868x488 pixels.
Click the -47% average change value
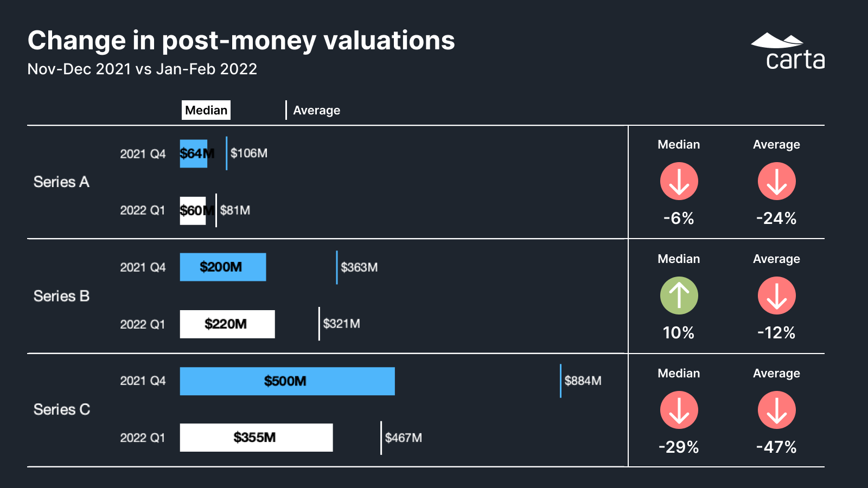point(776,447)
